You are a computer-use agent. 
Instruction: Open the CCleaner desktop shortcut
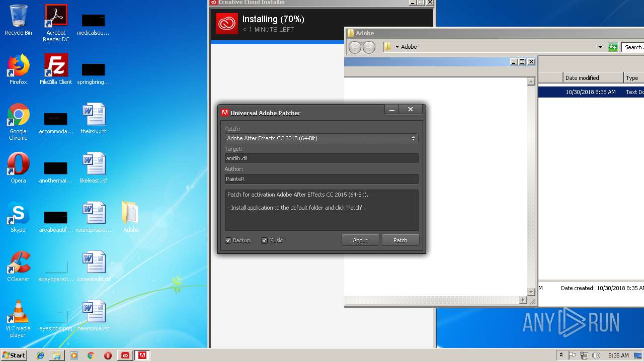point(18,266)
